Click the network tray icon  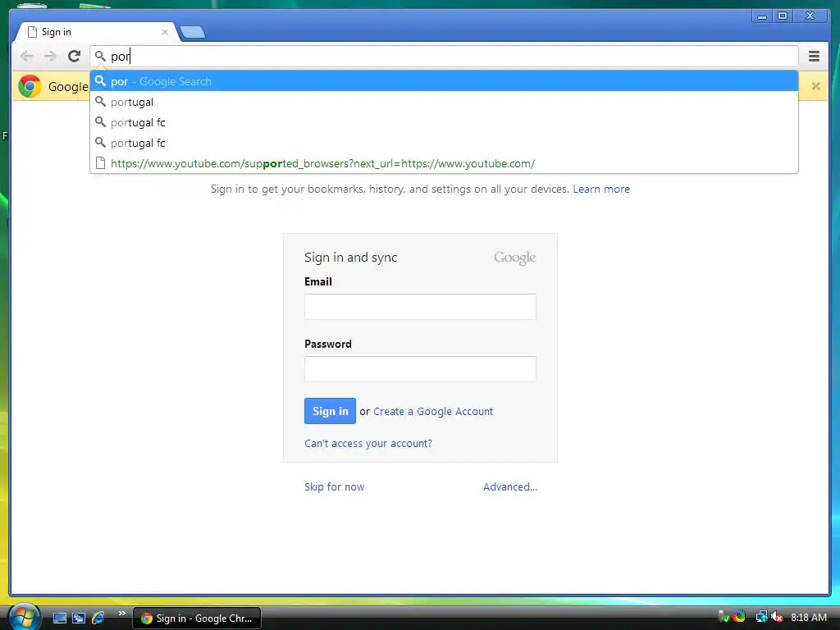[x=761, y=617]
